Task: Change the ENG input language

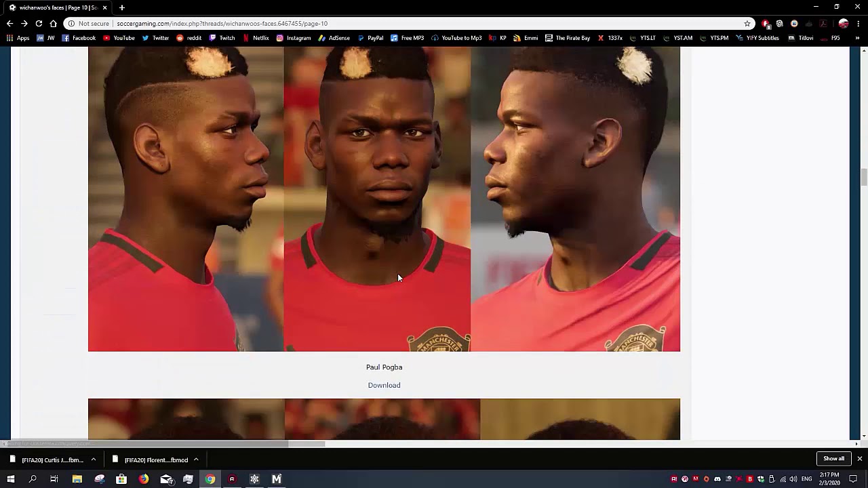Action: tap(807, 479)
